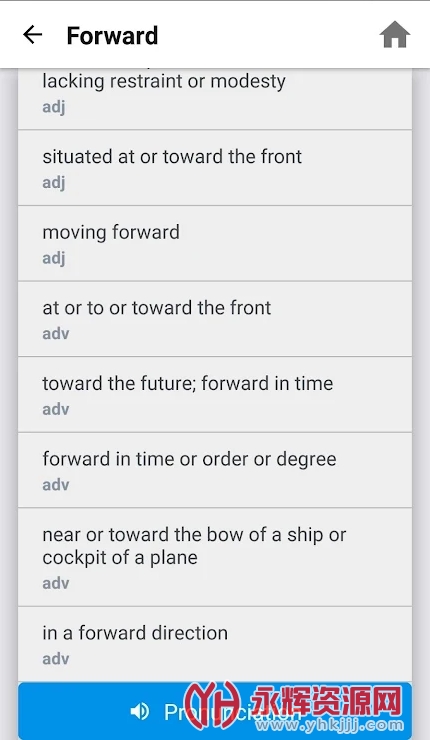Click adj label under 'moving forward'

[x=54, y=258]
